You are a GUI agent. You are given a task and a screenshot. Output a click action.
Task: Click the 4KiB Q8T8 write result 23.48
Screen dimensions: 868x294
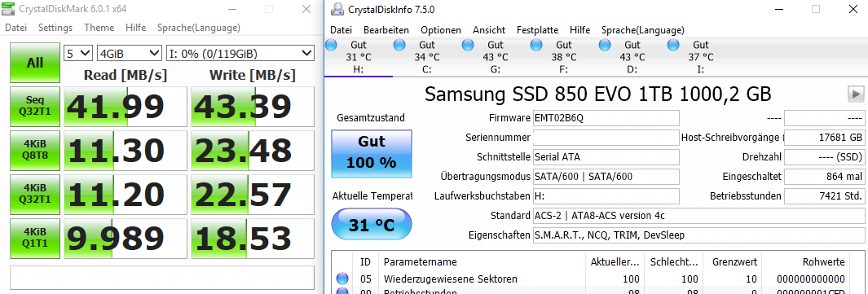(x=253, y=151)
